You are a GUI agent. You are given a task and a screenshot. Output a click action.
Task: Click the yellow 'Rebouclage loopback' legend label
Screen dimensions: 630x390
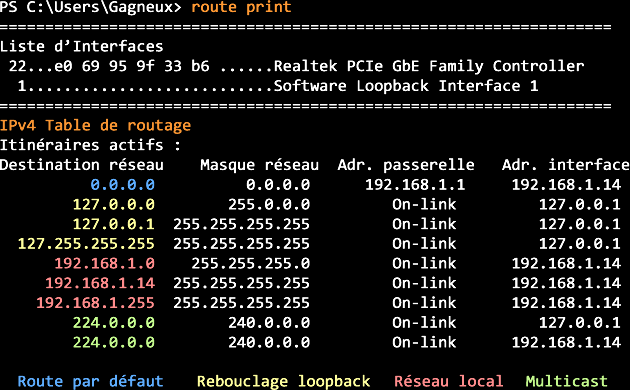283,381
